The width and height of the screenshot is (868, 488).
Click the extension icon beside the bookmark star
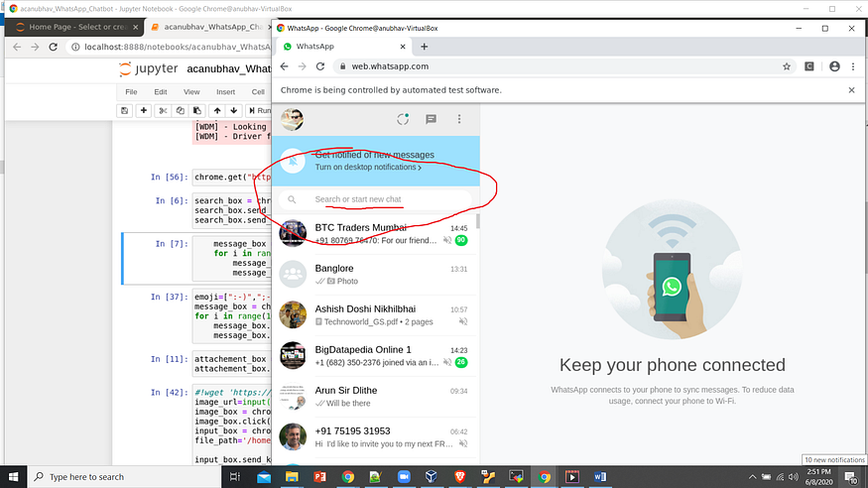(809, 66)
